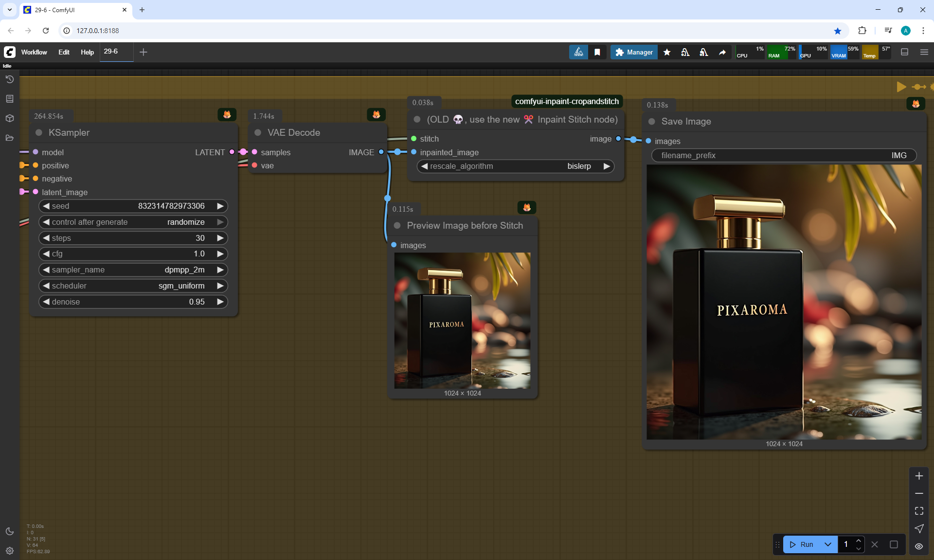Image resolution: width=934 pixels, height=560 pixels.
Task: Click the star favorites icon in toolbar
Action: click(667, 52)
